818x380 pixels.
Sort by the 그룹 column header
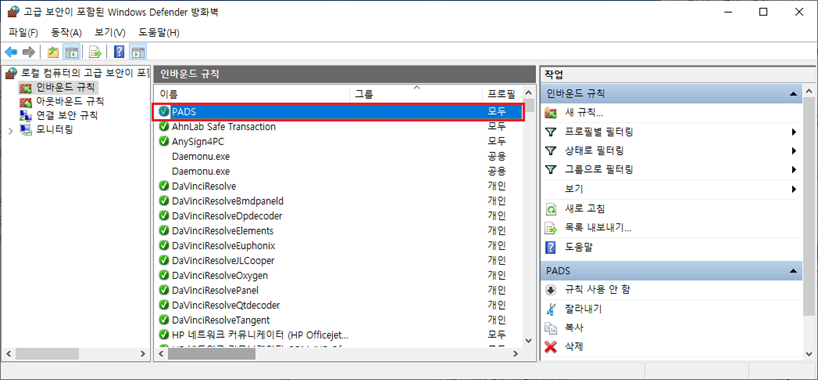pos(416,94)
